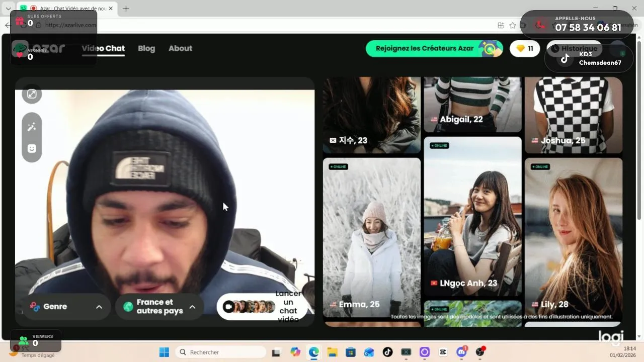Open TikTok app in the taskbar
This screenshot has height=362, width=644.
[x=387, y=352]
